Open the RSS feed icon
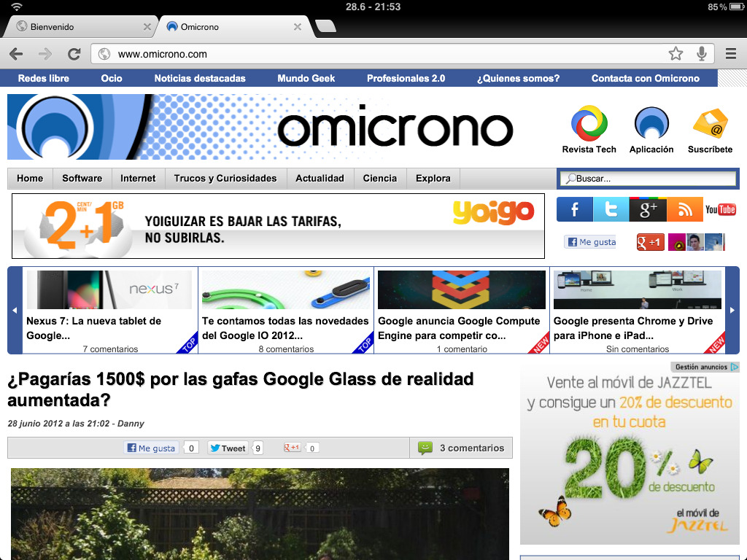Screen dimensions: 747x560 (684, 210)
